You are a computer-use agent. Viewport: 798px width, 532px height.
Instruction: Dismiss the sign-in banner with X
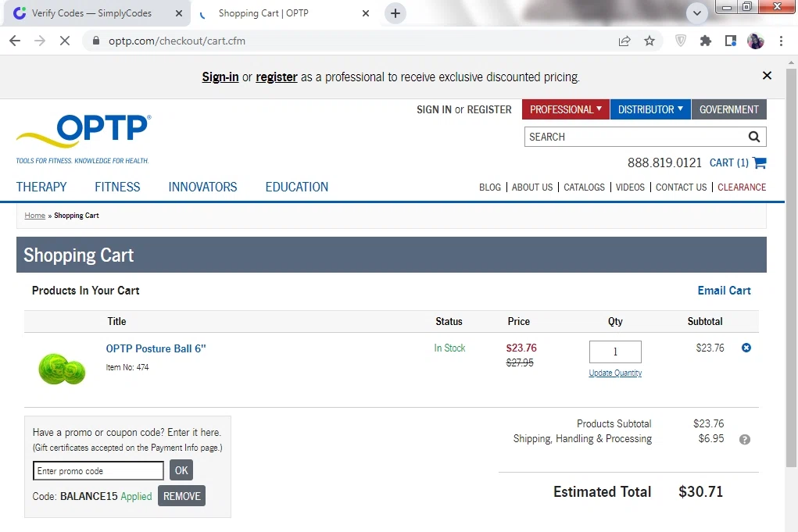(x=767, y=76)
